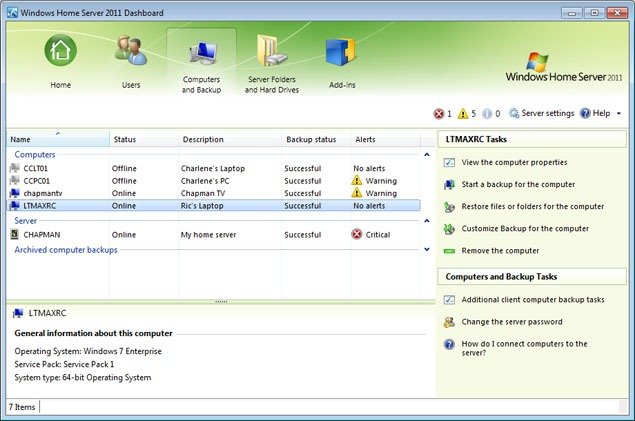Image resolution: width=635 pixels, height=421 pixels.
Task: Click the Chapman TV description cell
Action: pyautogui.click(x=202, y=193)
